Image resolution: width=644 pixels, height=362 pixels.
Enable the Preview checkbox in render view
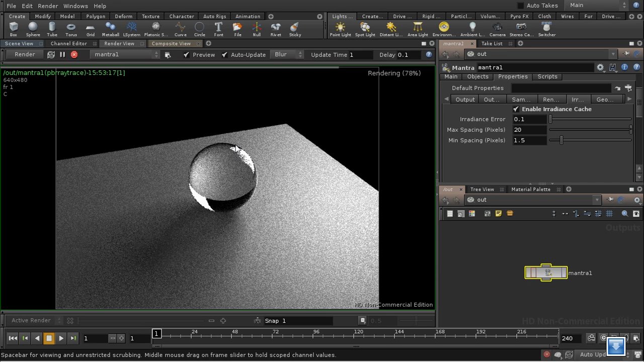187,54
